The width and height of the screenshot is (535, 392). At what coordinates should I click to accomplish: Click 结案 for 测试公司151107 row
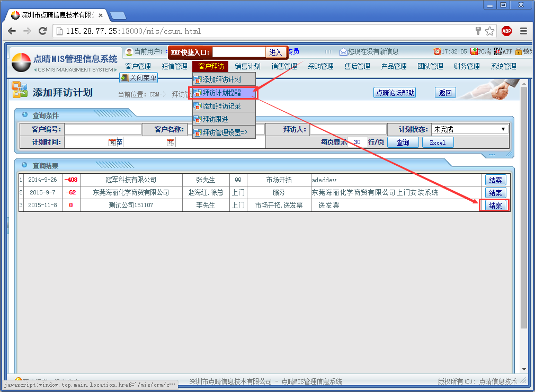pos(495,206)
